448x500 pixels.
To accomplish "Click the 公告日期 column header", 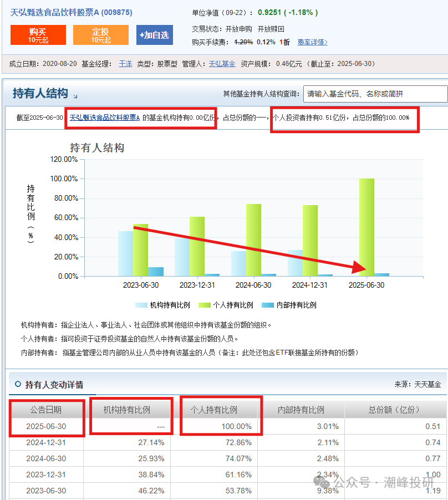I will [x=46, y=410].
